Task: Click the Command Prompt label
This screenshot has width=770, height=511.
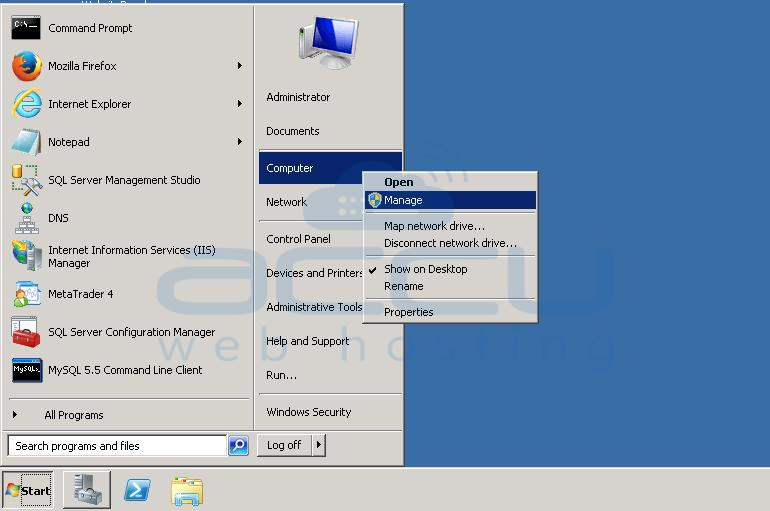Action: coord(90,28)
